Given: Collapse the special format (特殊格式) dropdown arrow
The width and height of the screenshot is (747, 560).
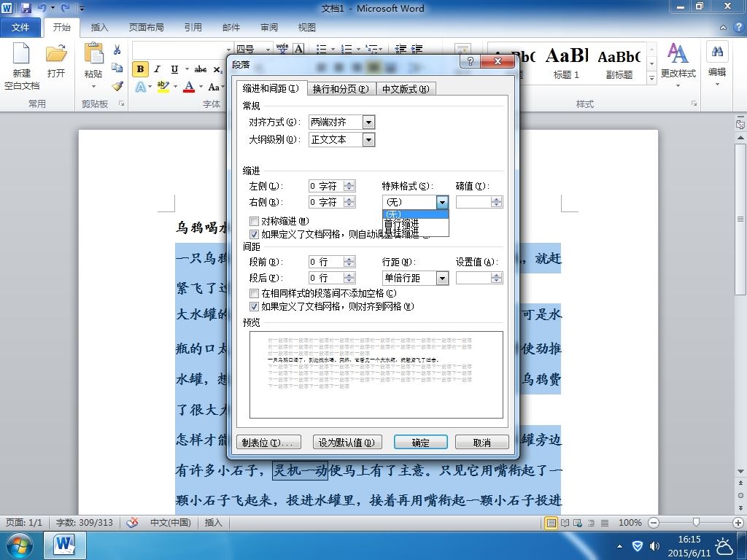Looking at the screenshot, I should click(x=442, y=203).
